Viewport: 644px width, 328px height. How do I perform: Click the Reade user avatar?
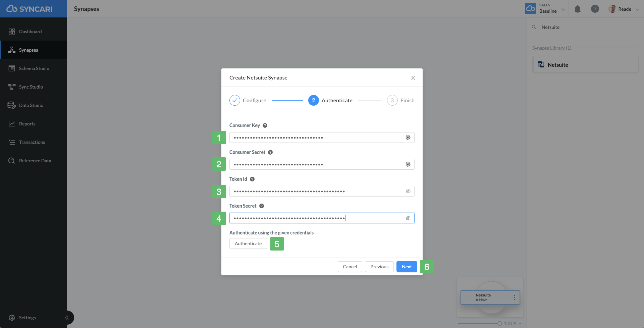(612, 9)
